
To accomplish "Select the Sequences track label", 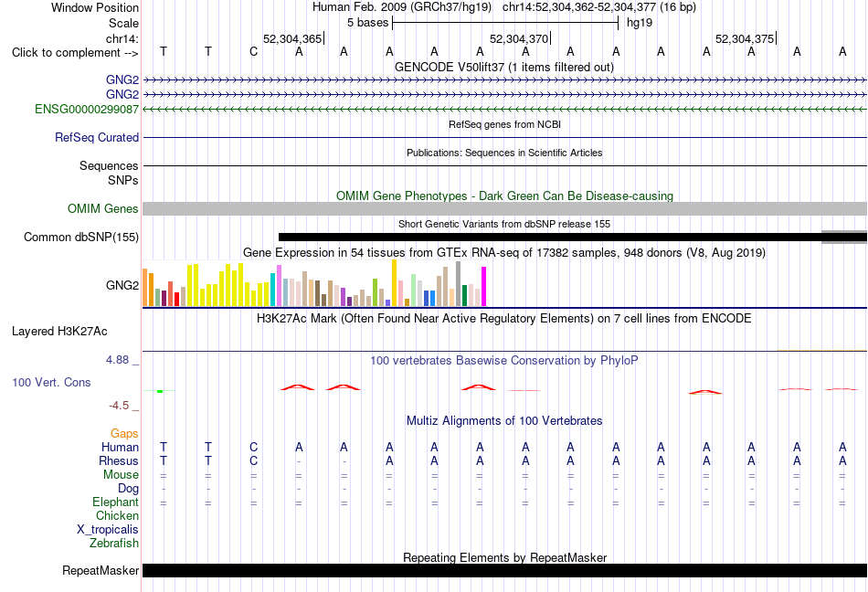I will click(x=109, y=165).
